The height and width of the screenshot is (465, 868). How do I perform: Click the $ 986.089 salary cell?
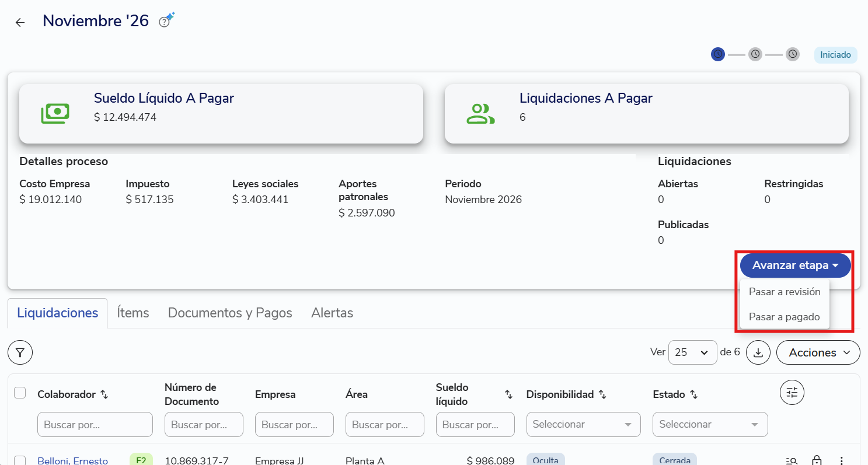pyautogui.click(x=490, y=461)
